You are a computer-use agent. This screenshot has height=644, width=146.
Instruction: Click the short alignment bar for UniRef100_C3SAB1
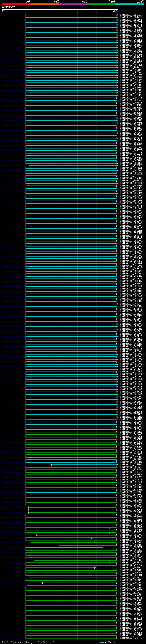84,465
